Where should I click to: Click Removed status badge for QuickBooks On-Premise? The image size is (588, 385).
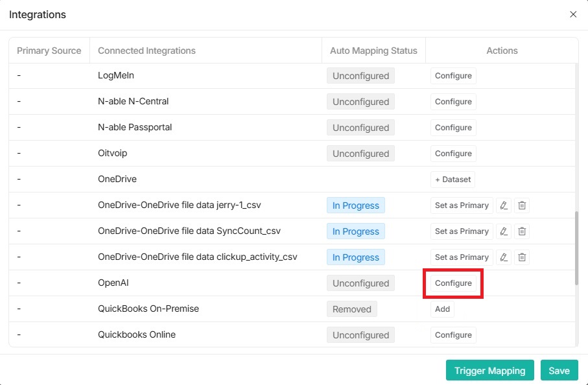point(352,309)
